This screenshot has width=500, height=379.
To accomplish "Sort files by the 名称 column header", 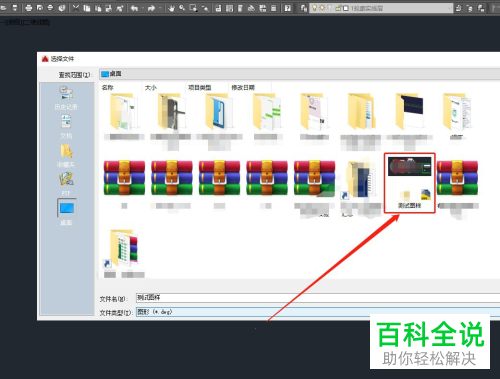I will (x=107, y=87).
